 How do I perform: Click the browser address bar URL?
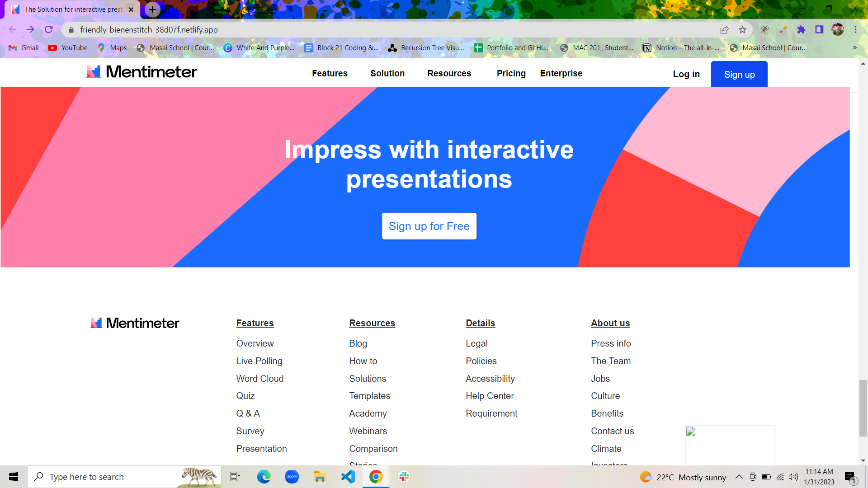149,30
